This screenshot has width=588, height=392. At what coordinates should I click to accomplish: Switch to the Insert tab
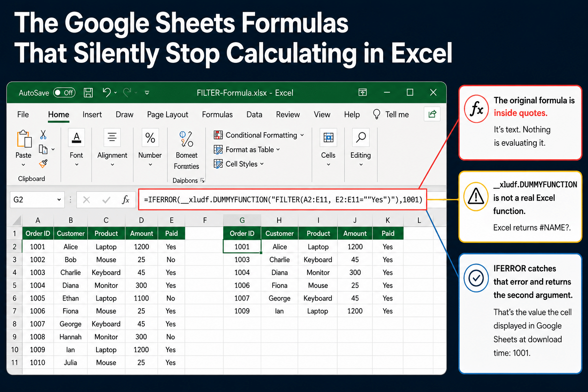(92, 114)
